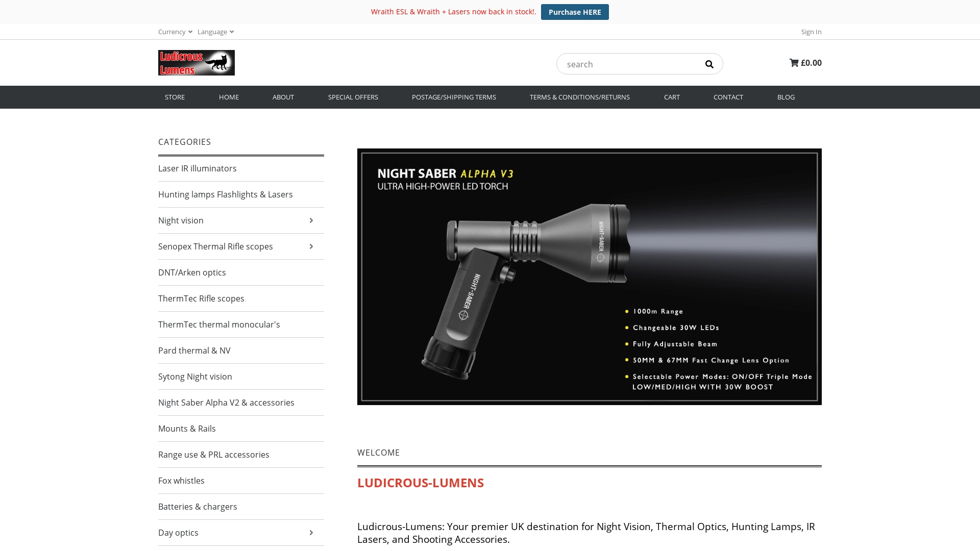
Task: Expand the Day optics category arrow
Action: [x=311, y=532]
